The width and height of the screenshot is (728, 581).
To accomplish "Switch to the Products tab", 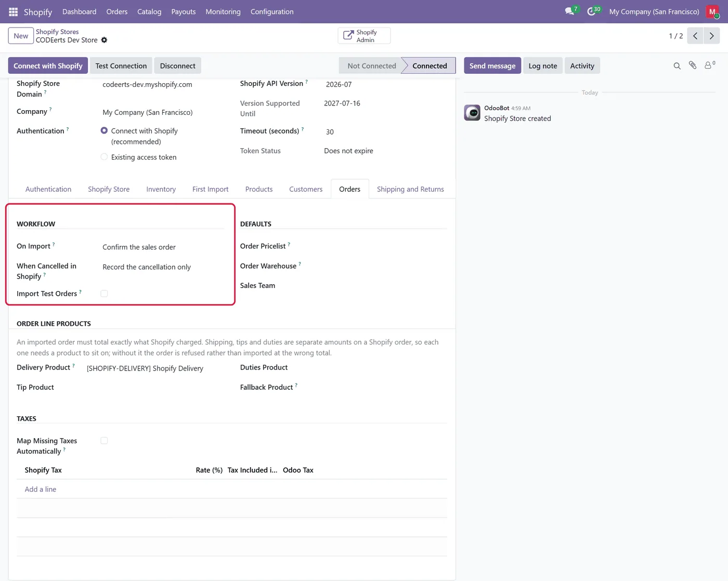I will (x=259, y=189).
